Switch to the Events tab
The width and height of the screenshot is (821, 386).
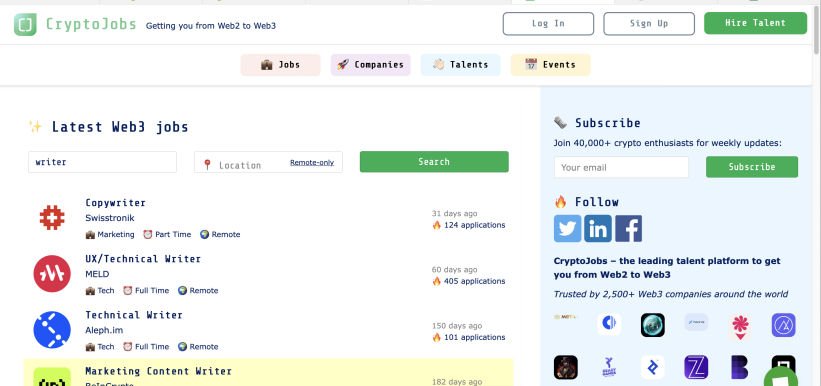[551, 65]
